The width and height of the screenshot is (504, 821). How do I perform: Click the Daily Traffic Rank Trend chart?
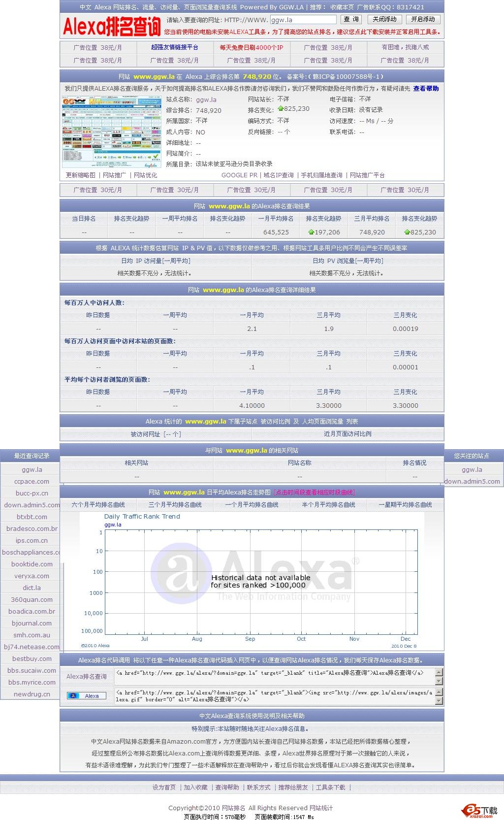(252, 580)
